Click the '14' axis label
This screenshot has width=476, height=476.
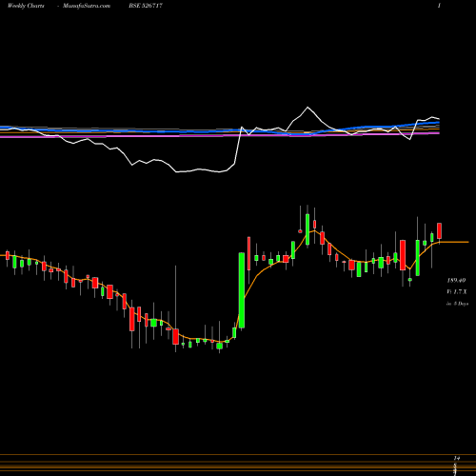point(457,458)
